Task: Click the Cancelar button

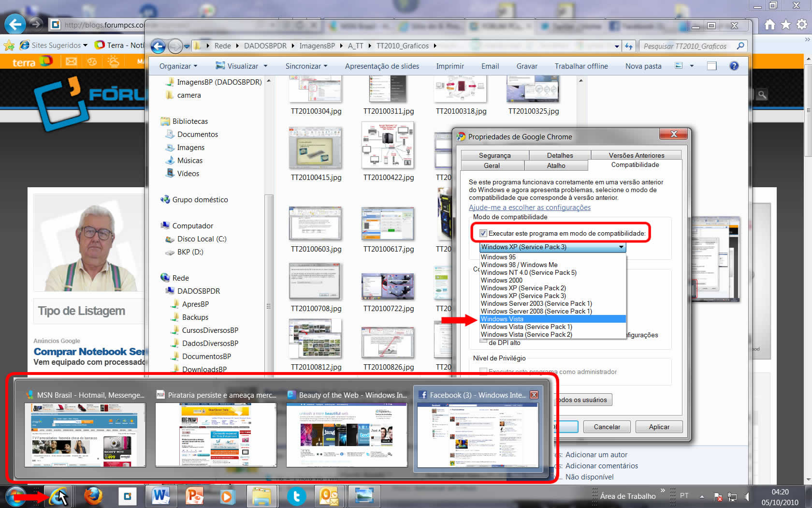Action: pyautogui.click(x=607, y=427)
